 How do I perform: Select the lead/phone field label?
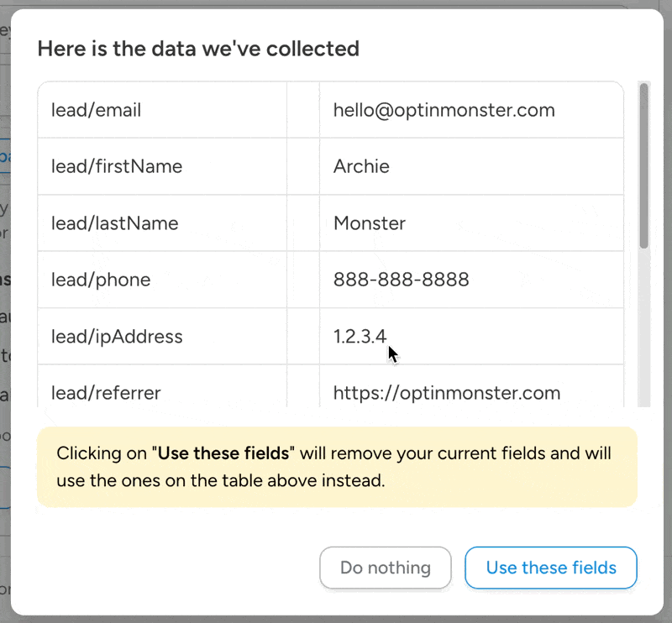(x=101, y=280)
